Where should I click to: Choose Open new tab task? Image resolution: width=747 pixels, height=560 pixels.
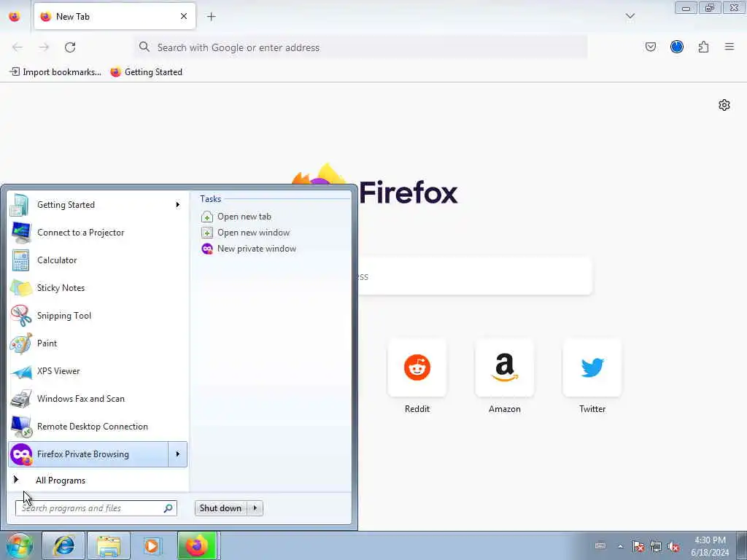[244, 217]
